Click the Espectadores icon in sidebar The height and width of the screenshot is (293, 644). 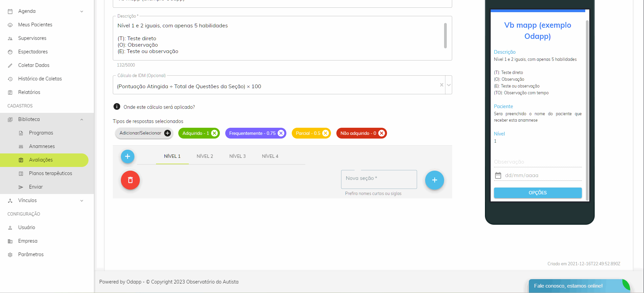click(10, 52)
